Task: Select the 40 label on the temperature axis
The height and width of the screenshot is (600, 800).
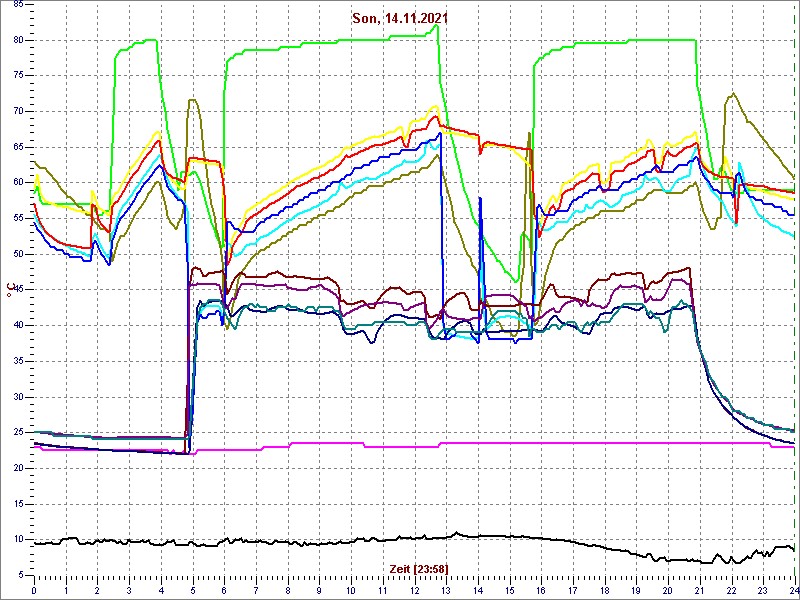Action: pos(16,326)
